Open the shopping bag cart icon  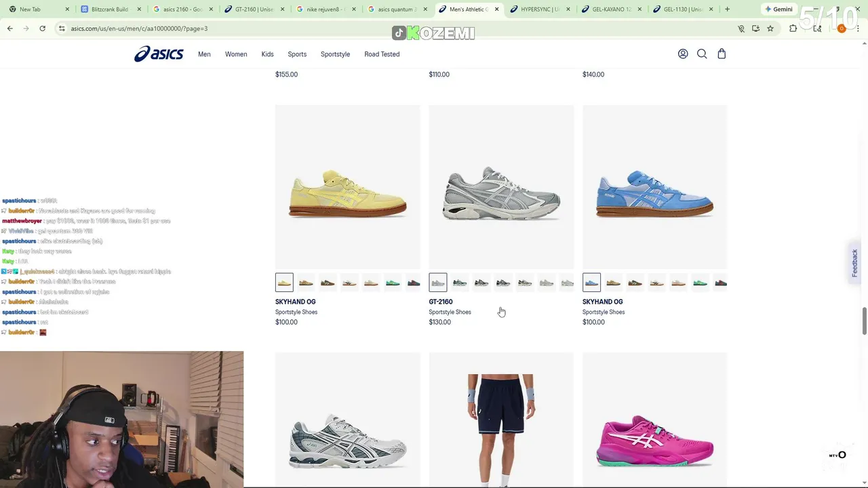click(722, 54)
